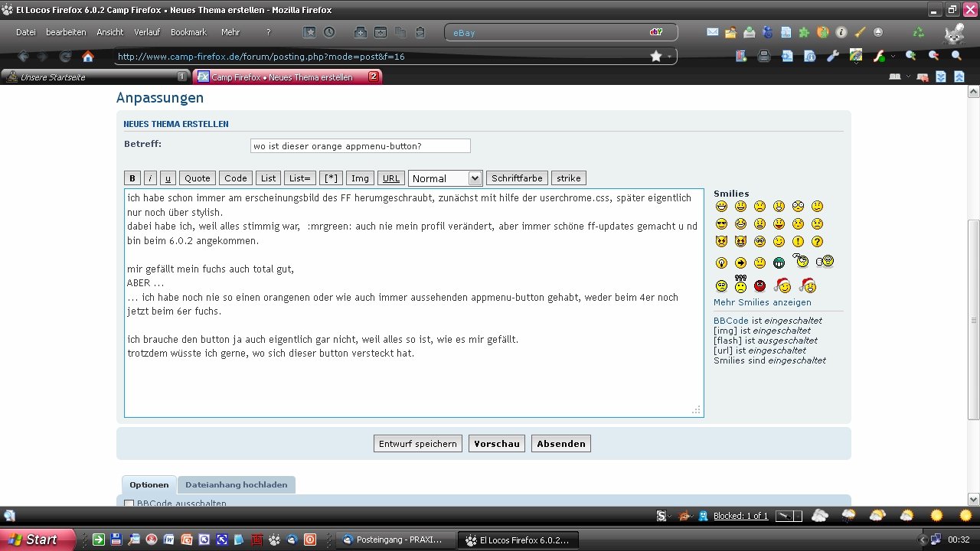Click the 'Absenden' submit button
This screenshot has height=551, width=980.
click(x=561, y=444)
